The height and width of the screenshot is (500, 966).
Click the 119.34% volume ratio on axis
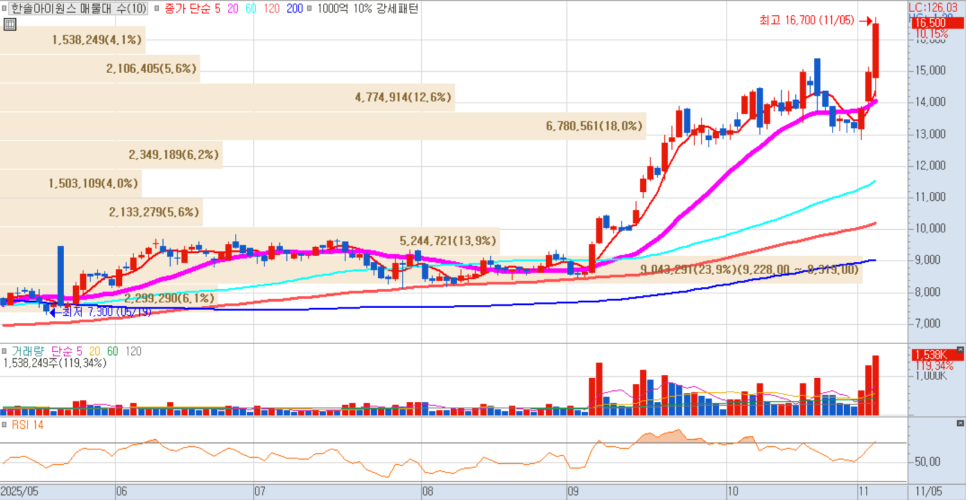pos(933,366)
